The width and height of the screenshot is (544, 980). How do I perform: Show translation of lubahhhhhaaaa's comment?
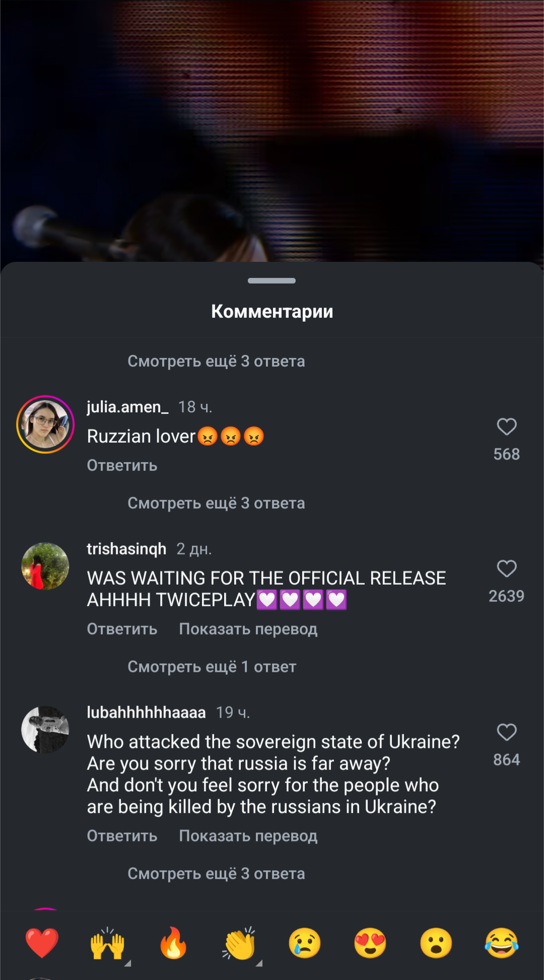(x=248, y=836)
